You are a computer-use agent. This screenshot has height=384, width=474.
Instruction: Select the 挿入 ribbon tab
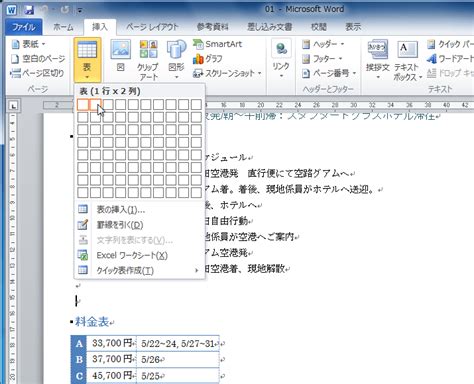[x=100, y=27]
